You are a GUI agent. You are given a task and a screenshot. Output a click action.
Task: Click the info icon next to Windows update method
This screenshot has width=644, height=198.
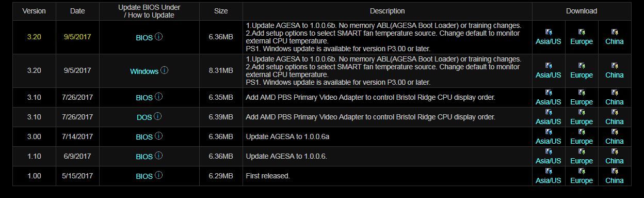(164, 70)
